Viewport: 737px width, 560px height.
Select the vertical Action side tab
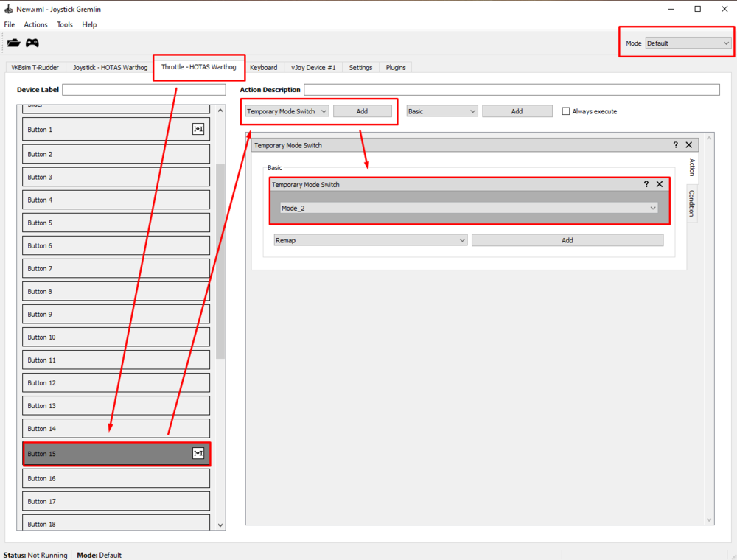coord(692,168)
